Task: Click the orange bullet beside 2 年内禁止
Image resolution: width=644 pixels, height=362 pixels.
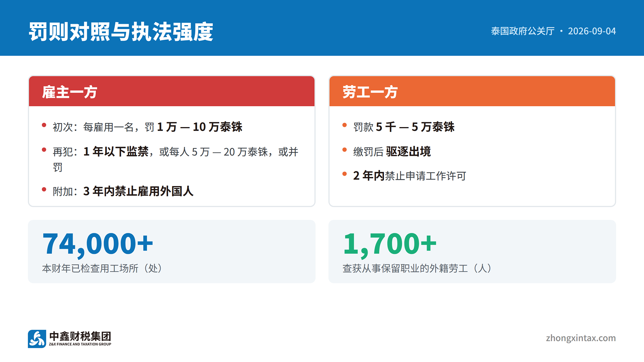Action: coord(344,174)
